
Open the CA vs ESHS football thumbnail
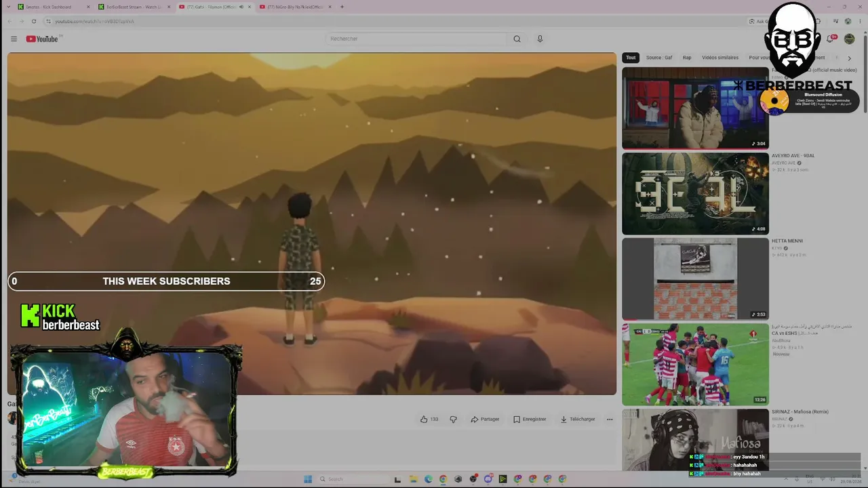click(695, 364)
